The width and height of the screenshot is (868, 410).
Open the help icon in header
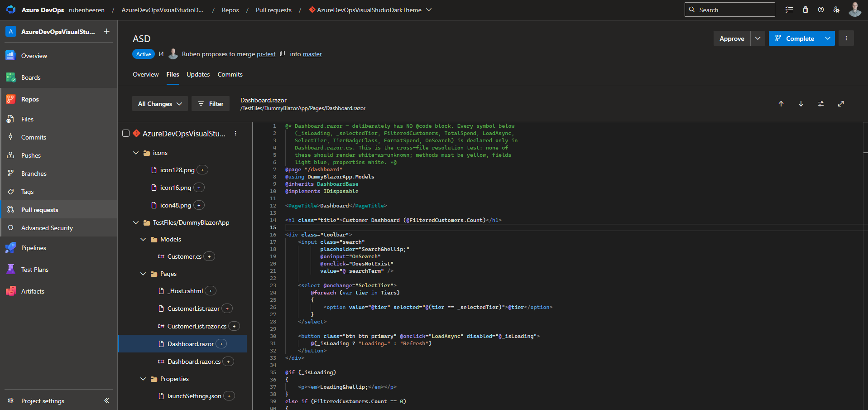[x=821, y=10]
